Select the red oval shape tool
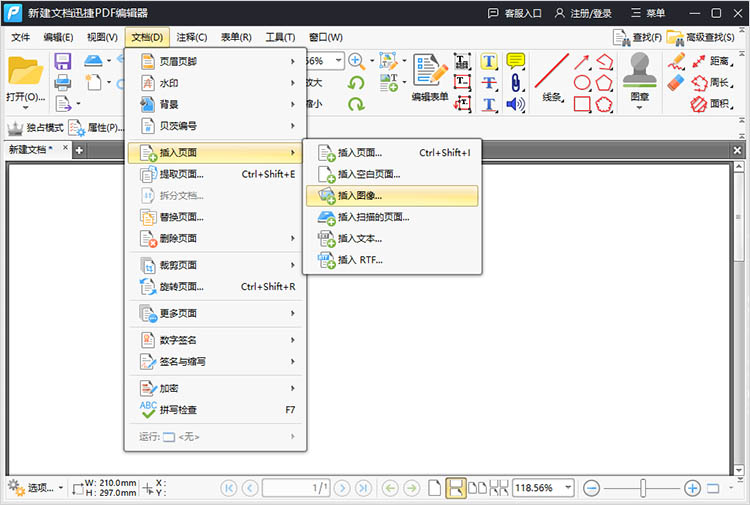This screenshot has height=505, width=750. [582, 82]
